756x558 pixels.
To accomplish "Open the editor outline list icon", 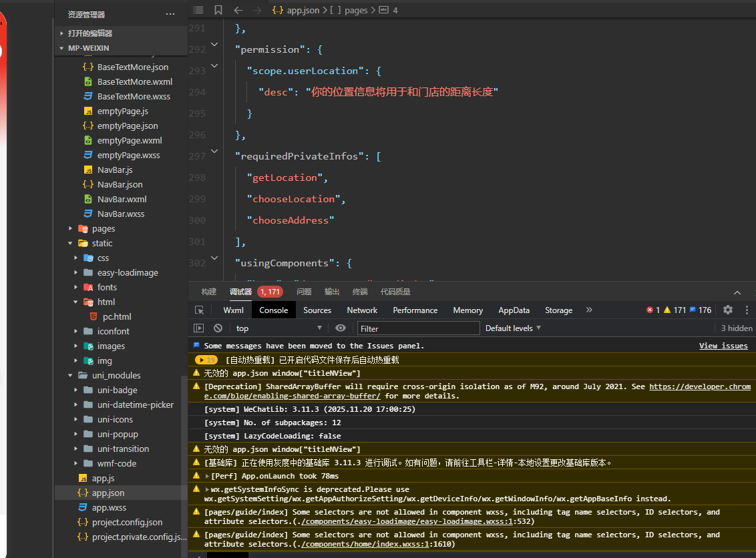I will point(198,10).
